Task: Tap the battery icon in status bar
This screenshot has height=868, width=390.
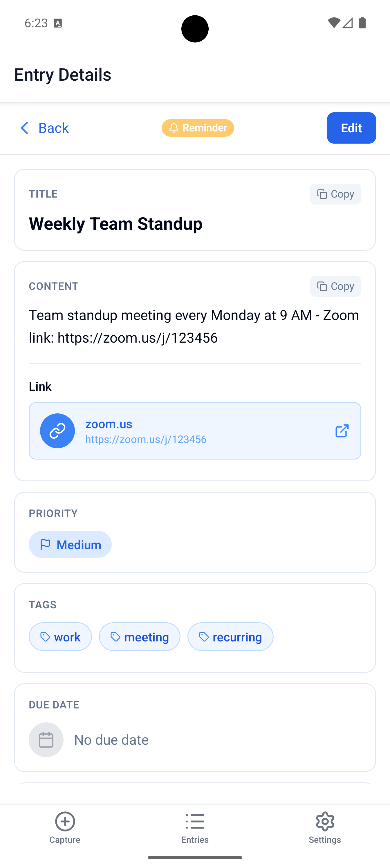Action: pyautogui.click(x=362, y=23)
